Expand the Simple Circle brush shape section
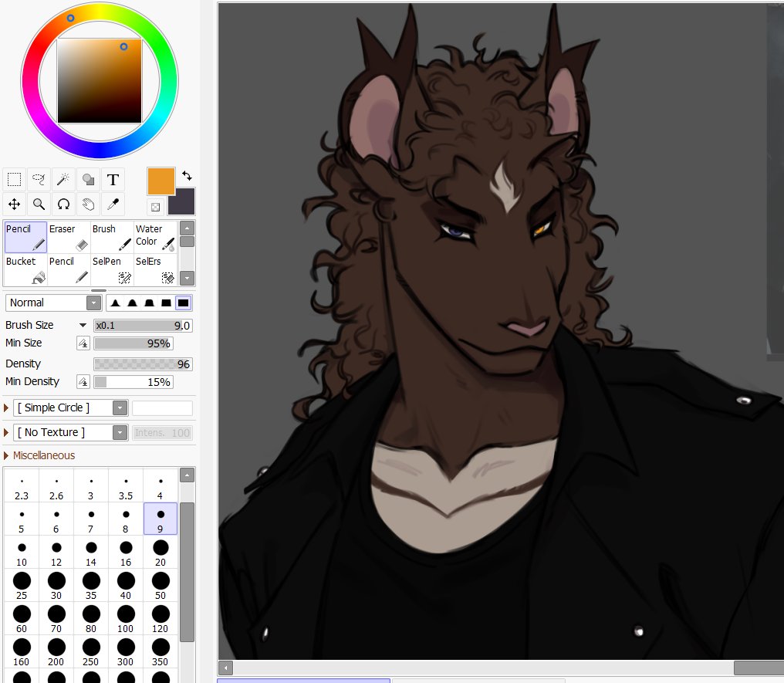This screenshot has width=784, height=683. coord(6,408)
